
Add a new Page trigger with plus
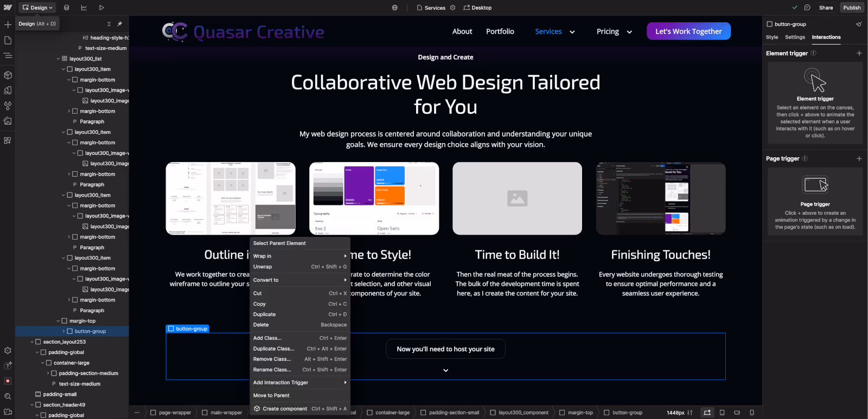pyautogui.click(x=859, y=158)
